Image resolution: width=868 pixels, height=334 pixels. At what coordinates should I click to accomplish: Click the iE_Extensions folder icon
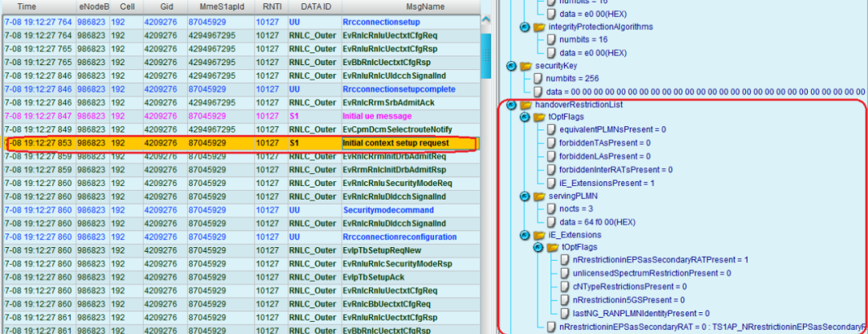click(539, 235)
